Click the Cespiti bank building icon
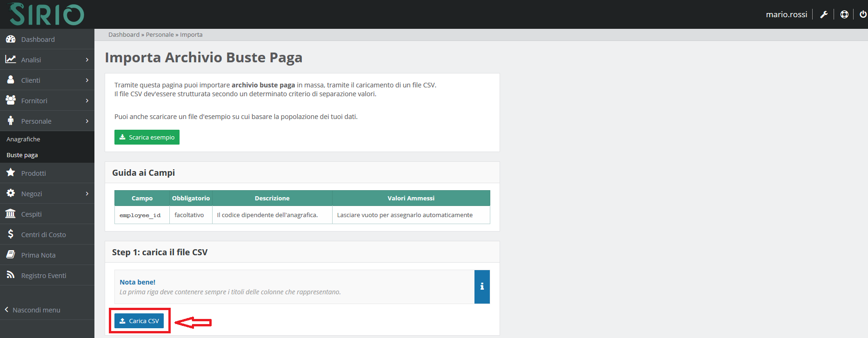This screenshot has width=868, height=338. click(x=10, y=214)
